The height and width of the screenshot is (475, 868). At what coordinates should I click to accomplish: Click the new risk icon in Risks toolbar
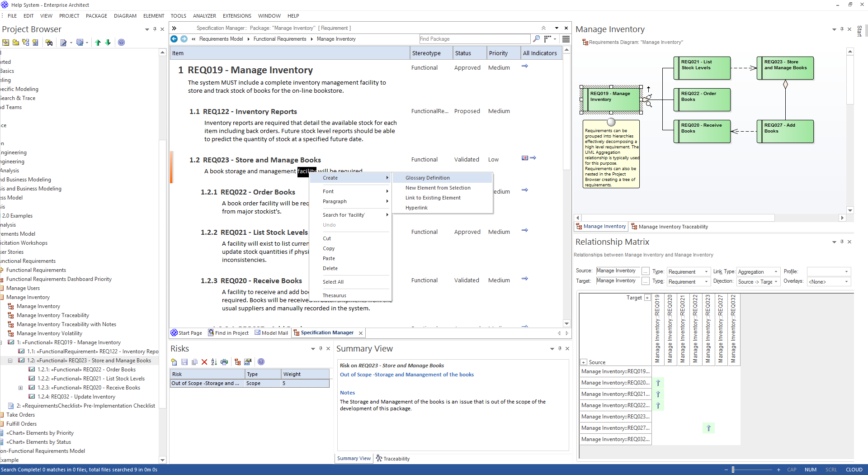click(x=174, y=362)
